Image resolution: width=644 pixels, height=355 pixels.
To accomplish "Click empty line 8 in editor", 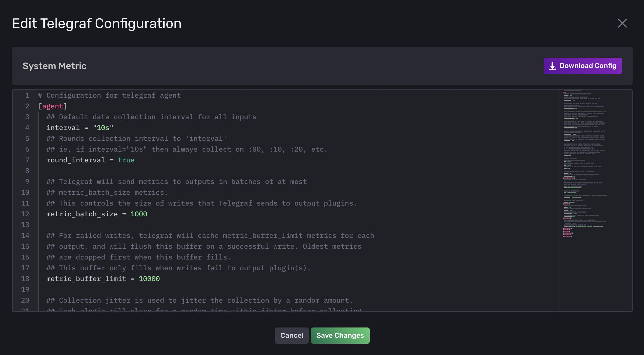I will (x=162, y=171).
